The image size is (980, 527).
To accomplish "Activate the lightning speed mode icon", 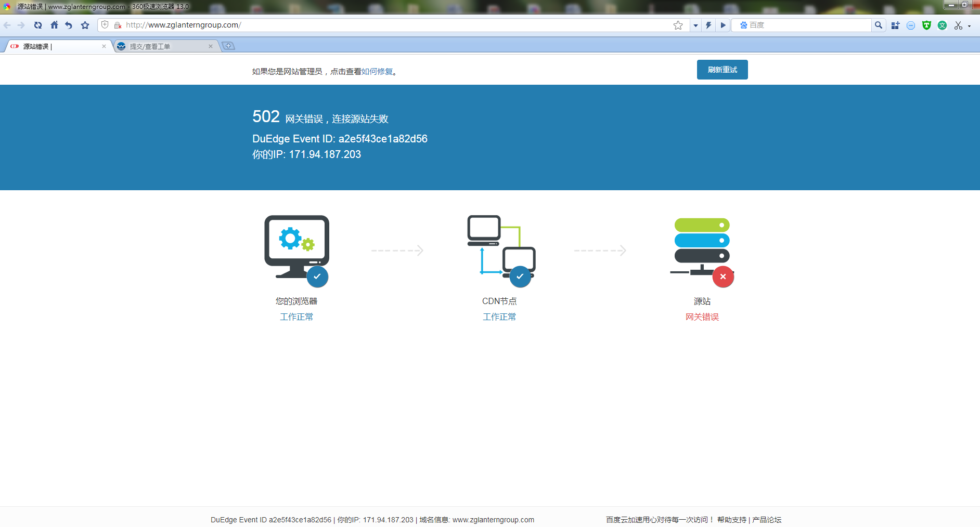I will click(x=708, y=24).
